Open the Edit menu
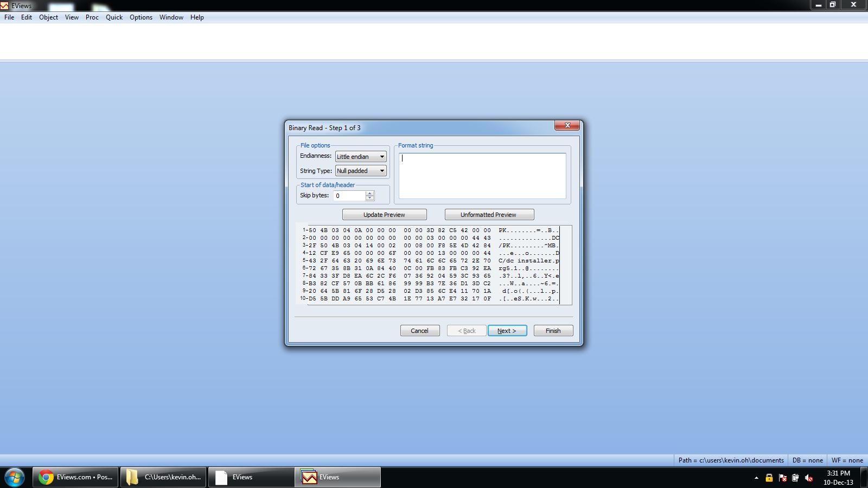Screen dimensions: 868x488 27,17
